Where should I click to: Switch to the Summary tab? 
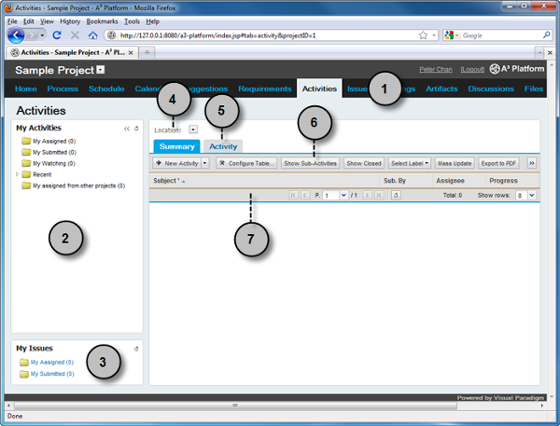177,146
